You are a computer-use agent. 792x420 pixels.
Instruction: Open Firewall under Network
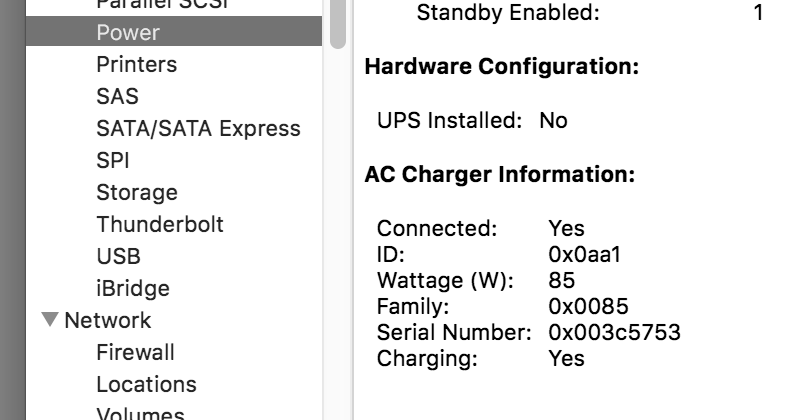click(x=135, y=352)
